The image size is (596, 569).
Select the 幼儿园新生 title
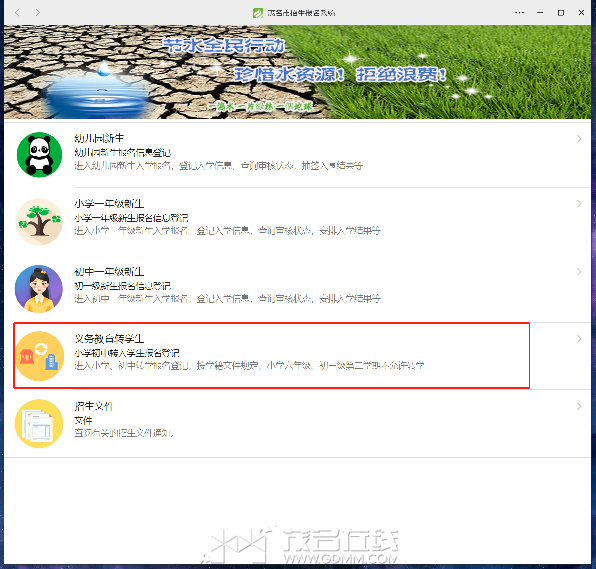(x=99, y=138)
